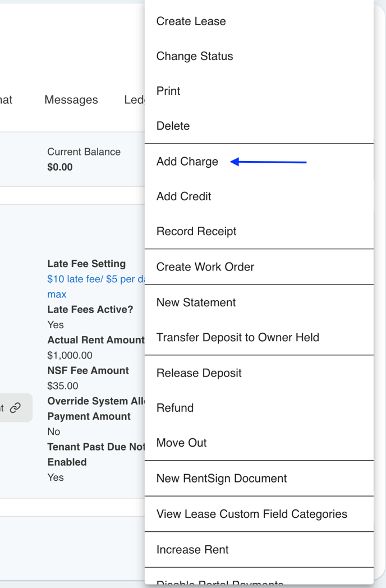Select Record Receipt option
The width and height of the screenshot is (386, 588).
click(x=196, y=231)
